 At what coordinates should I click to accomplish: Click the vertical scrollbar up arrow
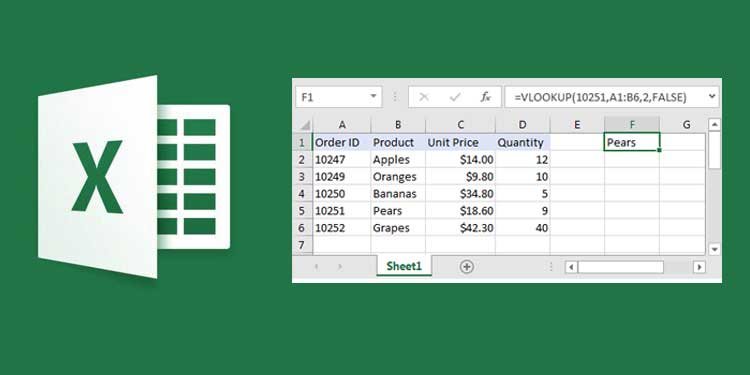coord(714,125)
